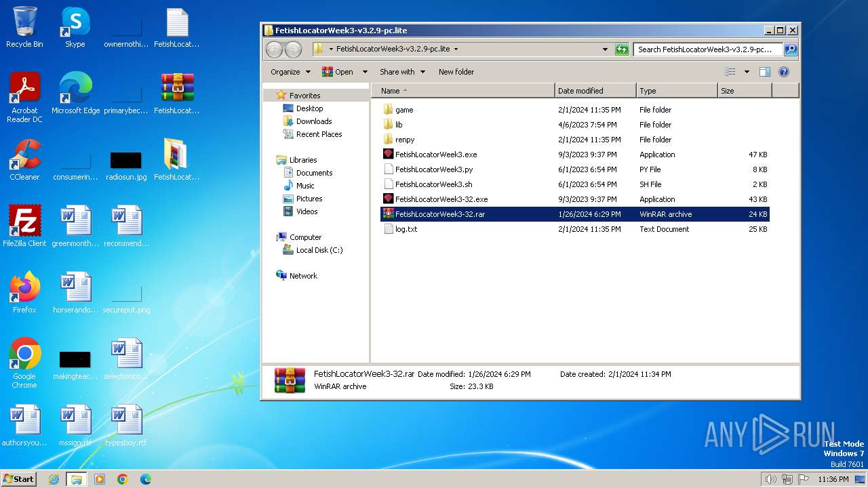Viewport: 868px width, 488px height.
Task: Open the Organize dropdown menu
Action: [x=291, y=72]
